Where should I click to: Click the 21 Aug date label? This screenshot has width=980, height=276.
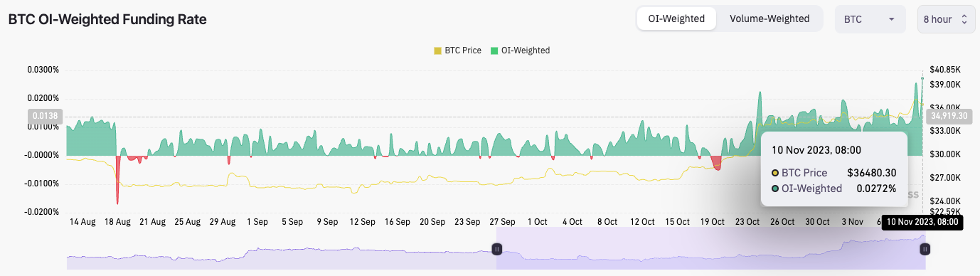click(152, 222)
